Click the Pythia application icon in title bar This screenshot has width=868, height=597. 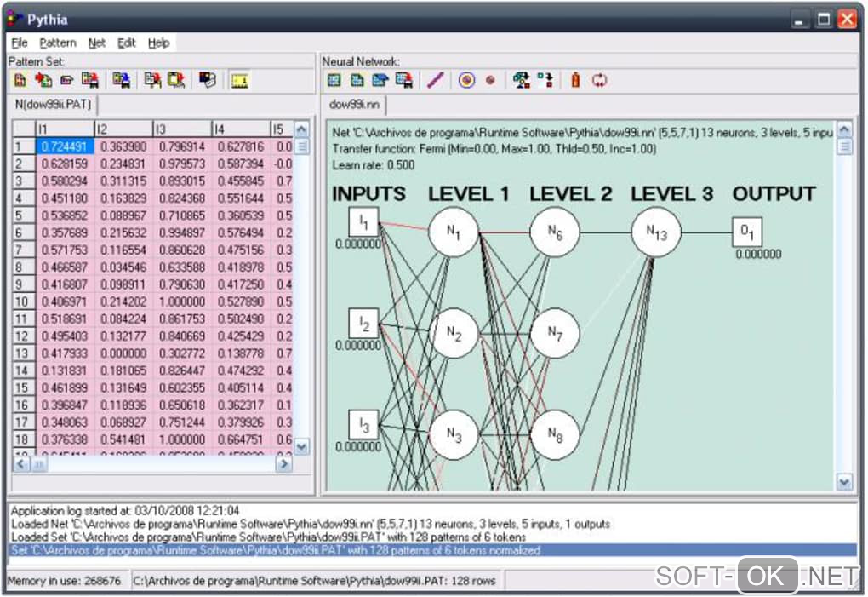click(14, 19)
